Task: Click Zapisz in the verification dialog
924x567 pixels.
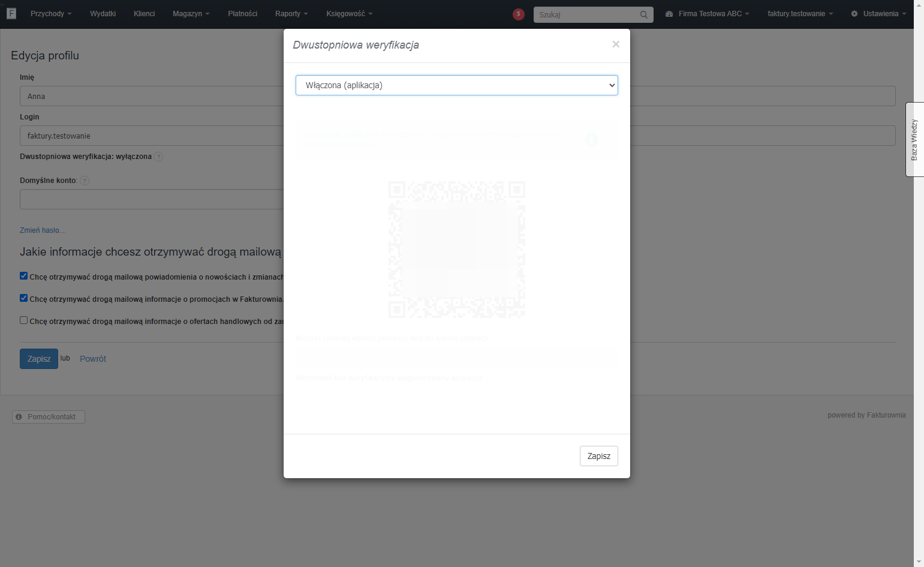Action: point(599,456)
